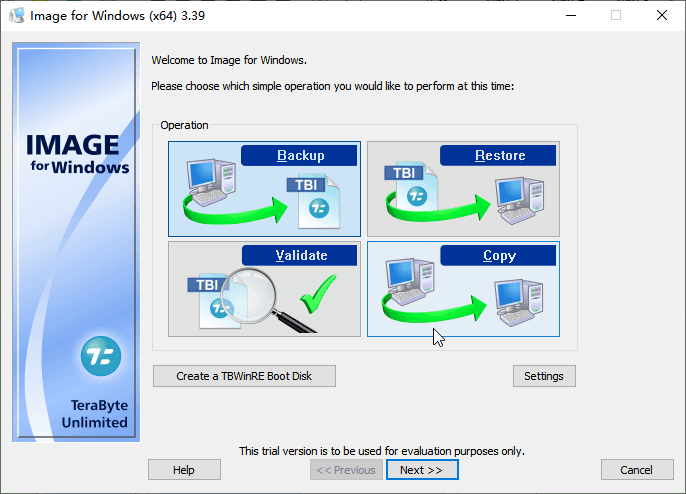Click the "Please choose which simple operation" text
The image size is (686, 494).
point(332,86)
